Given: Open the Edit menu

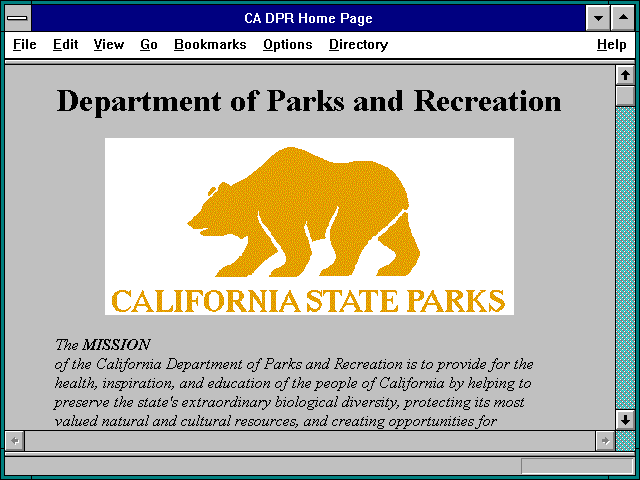Looking at the screenshot, I should (65, 44).
